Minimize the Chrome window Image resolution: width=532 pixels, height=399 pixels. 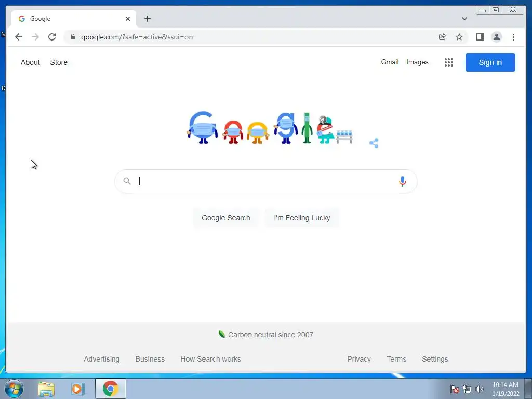pos(483,10)
